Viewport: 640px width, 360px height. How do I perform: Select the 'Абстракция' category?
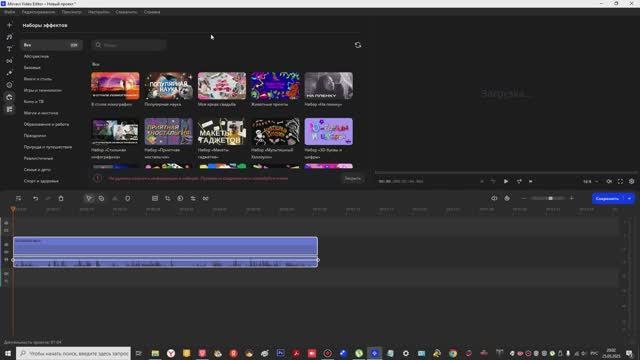click(x=36, y=56)
